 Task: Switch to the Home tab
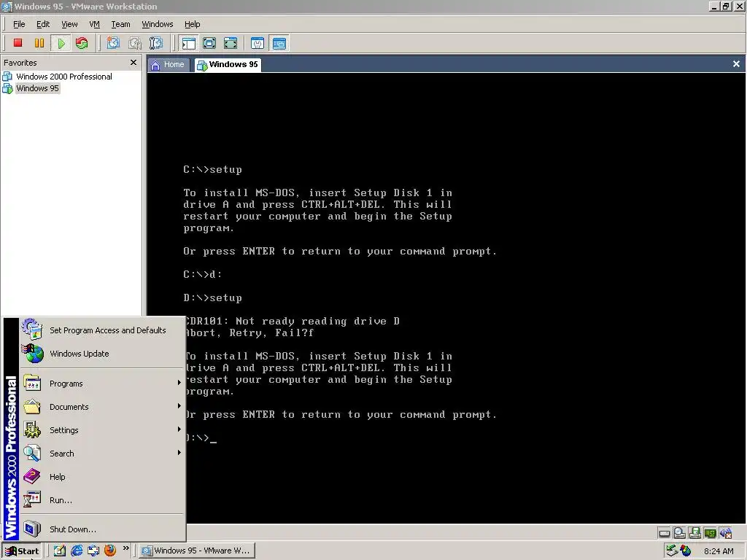[x=169, y=65]
